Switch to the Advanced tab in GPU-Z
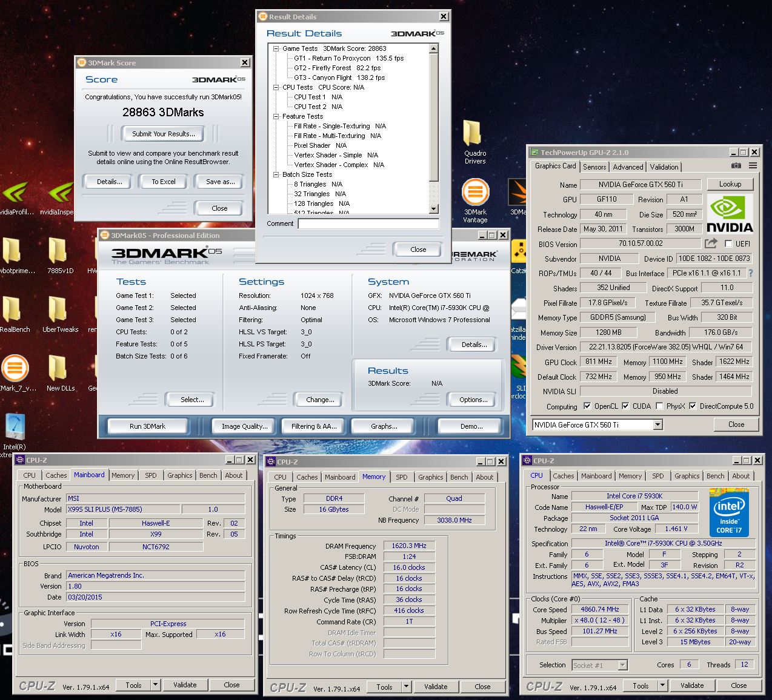Screen dimensions: 772x700 tap(628, 167)
